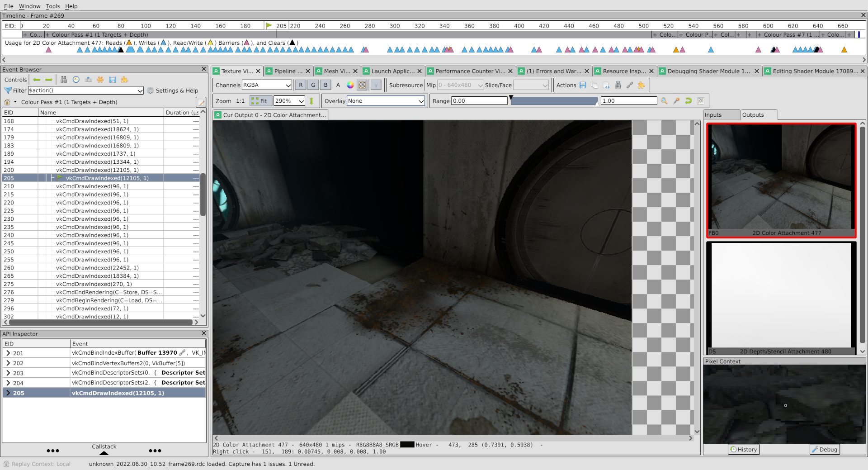Select the 2D Depth/Stencil Attachment 480 thumbnail

pyautogui.click(x=781, y=299)
